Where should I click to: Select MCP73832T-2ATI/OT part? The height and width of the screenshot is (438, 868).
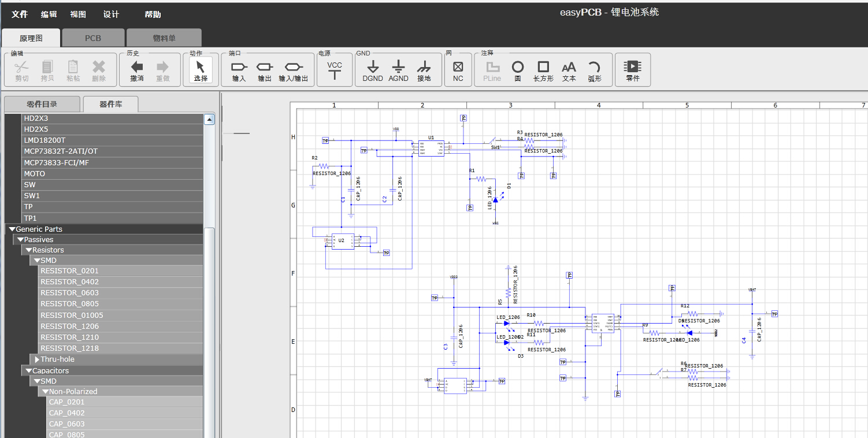tap(112, 151)
